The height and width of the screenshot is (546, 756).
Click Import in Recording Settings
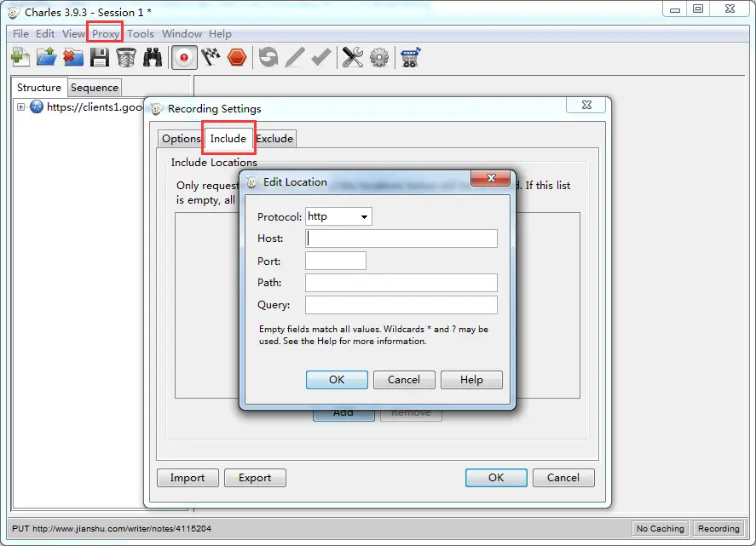pos(188,478)
